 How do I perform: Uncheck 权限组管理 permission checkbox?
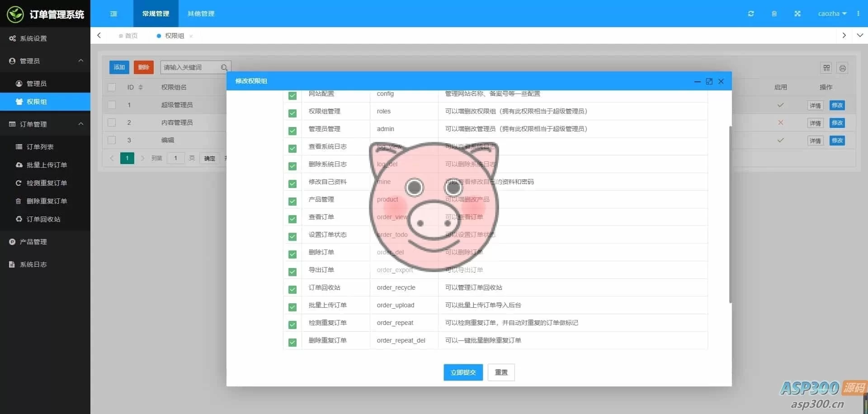tap(292, 113)
